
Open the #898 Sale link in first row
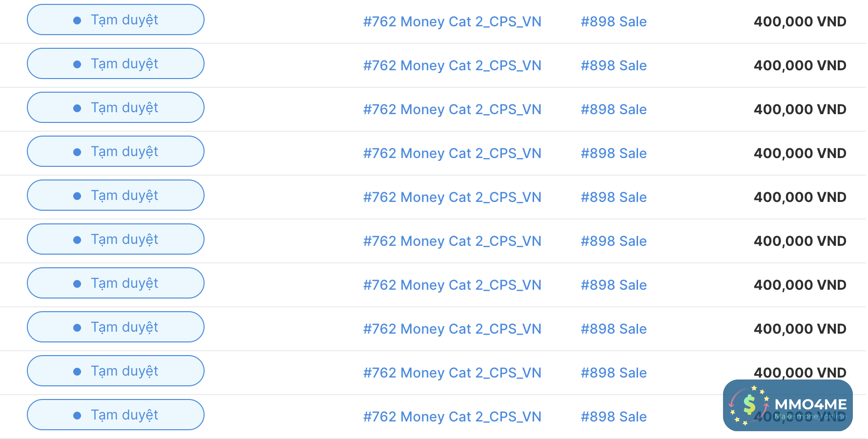pyautogui.click(x=614, y=22)
